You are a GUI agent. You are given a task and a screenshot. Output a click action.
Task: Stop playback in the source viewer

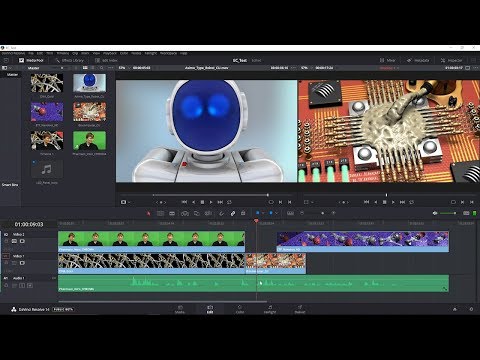(x=202, y=202)
